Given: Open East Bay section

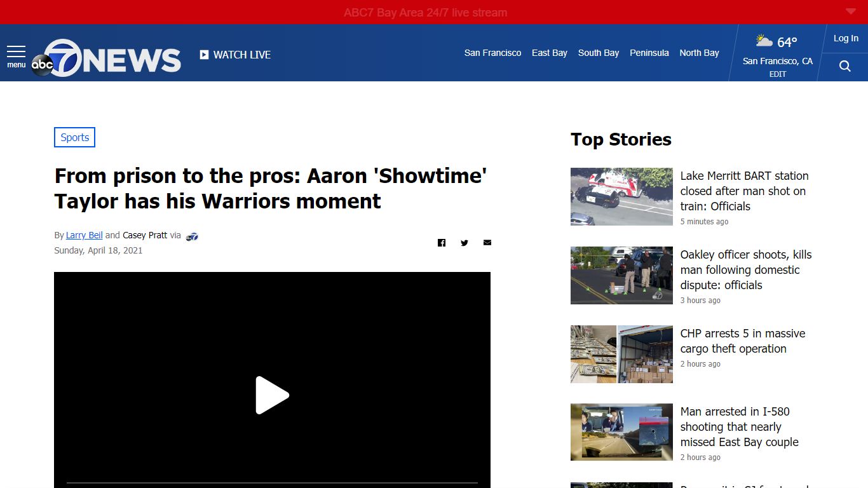Looking at the screenshot, I should (x=550, y=53).
